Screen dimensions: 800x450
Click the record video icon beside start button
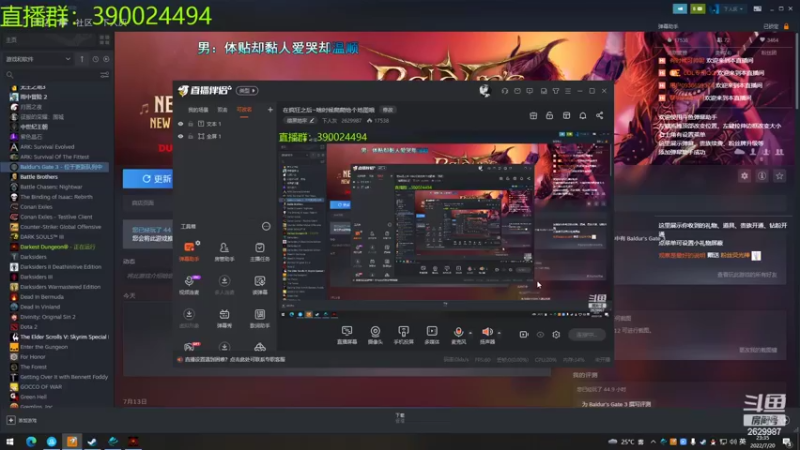523,335
